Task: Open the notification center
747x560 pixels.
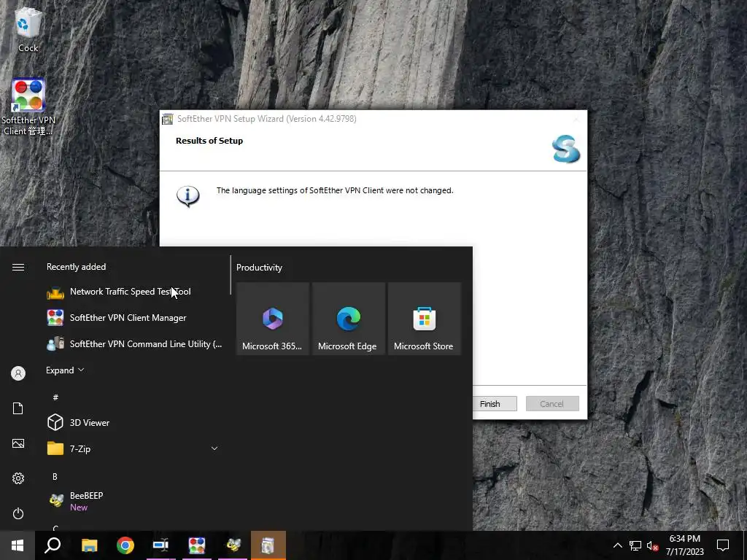Action: (x=723, y=545)
